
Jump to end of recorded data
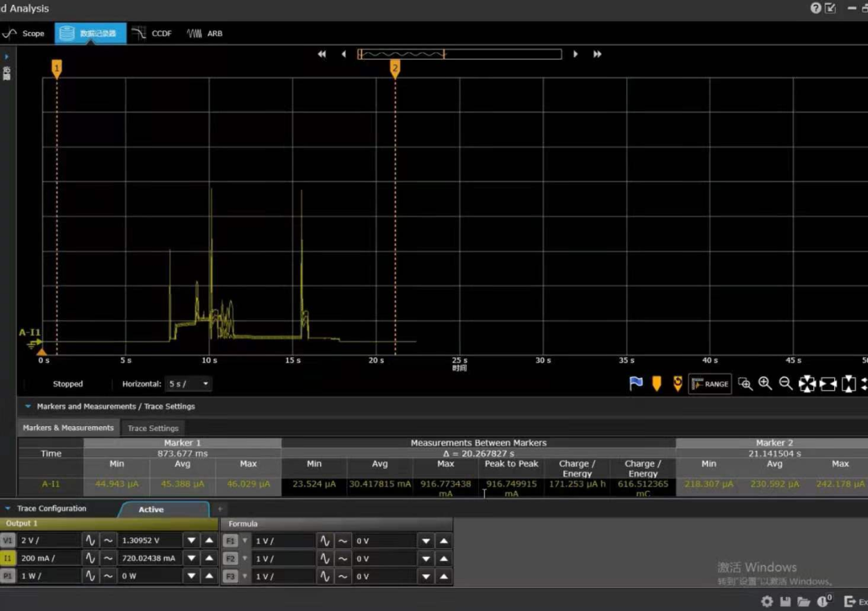(x=596, y=54)
